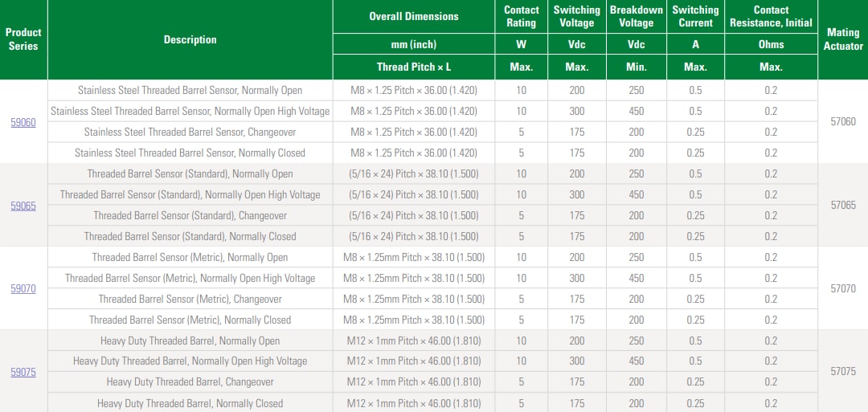The width and height of the screenshot is (868, 412).
Task: Click the Product Series column header
Action: 23,39
